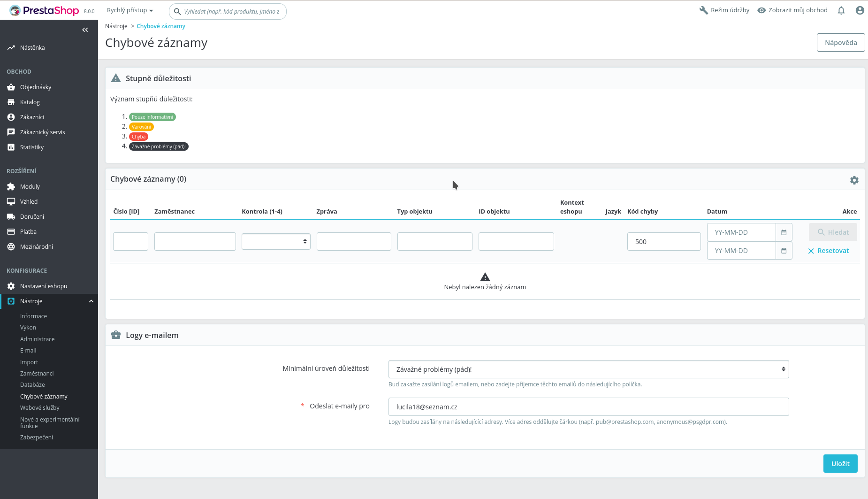Screen dimensions: 868x499
Task: Open the Katalog section
Action: 30,102
